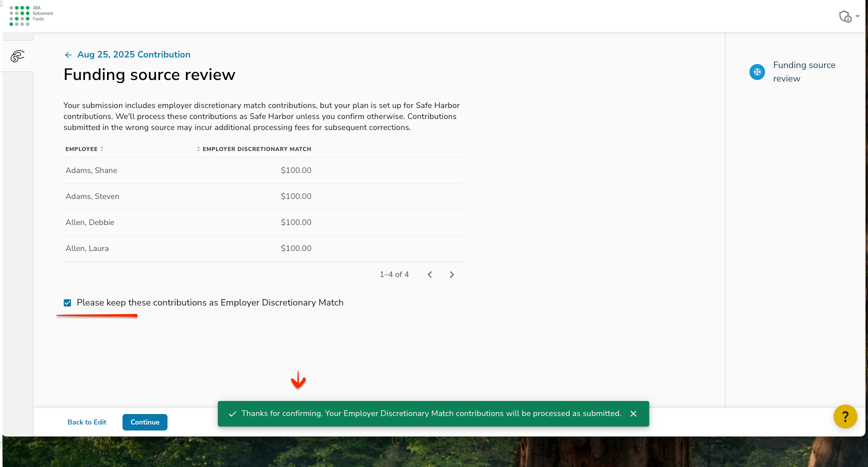Screen dimensions: 868x467
Task: Click Debbie Allen's $100.00 amount
Action: [296, 222]
